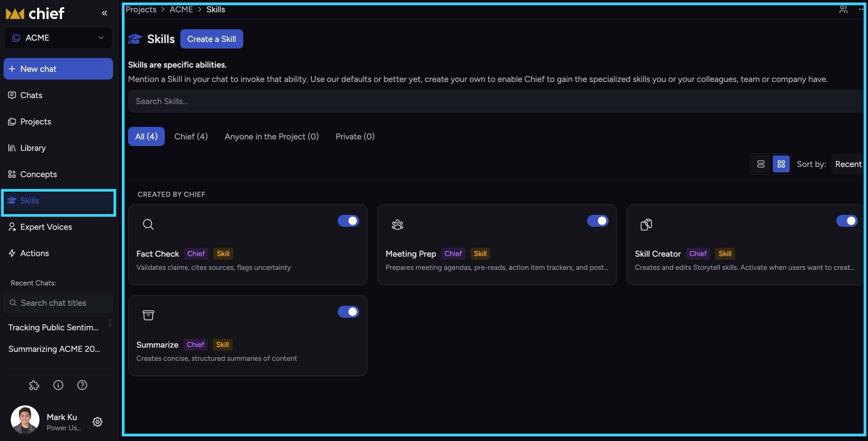868x441 pixels.
Task: Click the Skill tag on Summarize
Action: (223, 345)
